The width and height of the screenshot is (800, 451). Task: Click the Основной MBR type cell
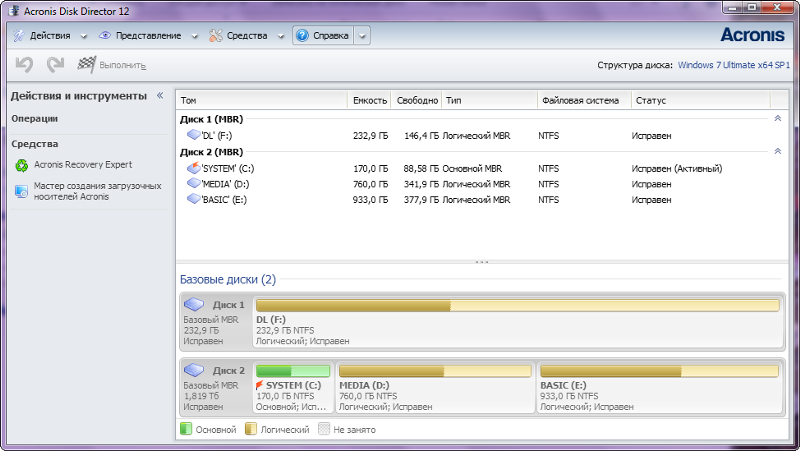[x=472, y=168]
